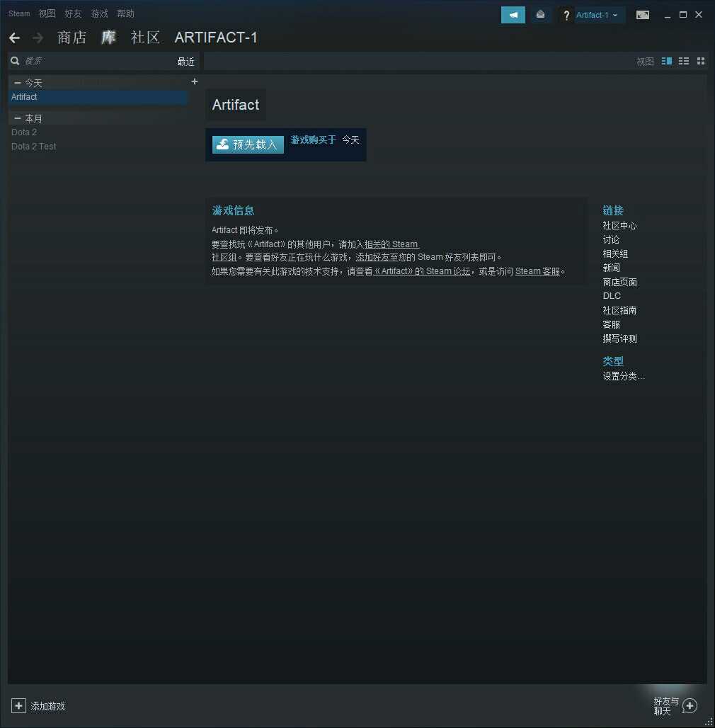Open the 社区中心 link
The width and height of the screenshot is (715, 728).
619,226
